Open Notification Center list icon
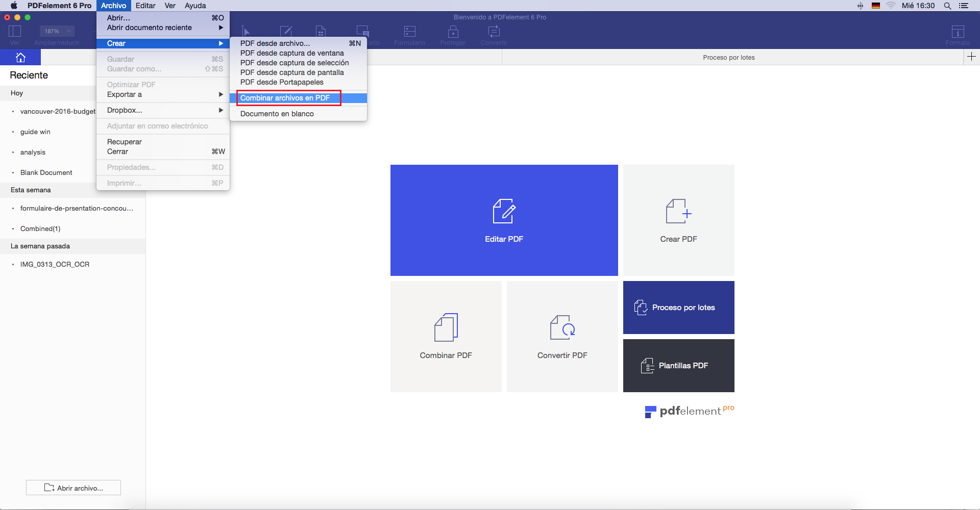Image resolution: width=980 pixels, height=510 pixels. (964, 6)
